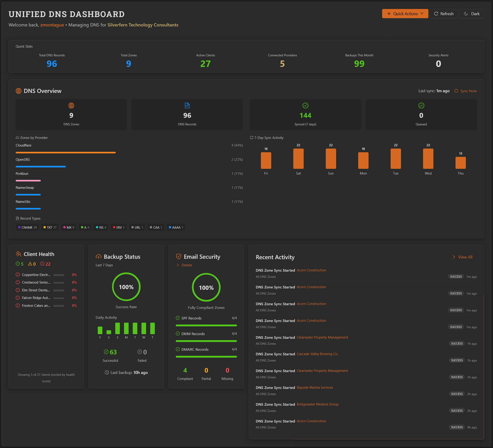Screen dimensions: 493x448
Task: Open the Quick Actions dropdown
Action: coord(405,14)
